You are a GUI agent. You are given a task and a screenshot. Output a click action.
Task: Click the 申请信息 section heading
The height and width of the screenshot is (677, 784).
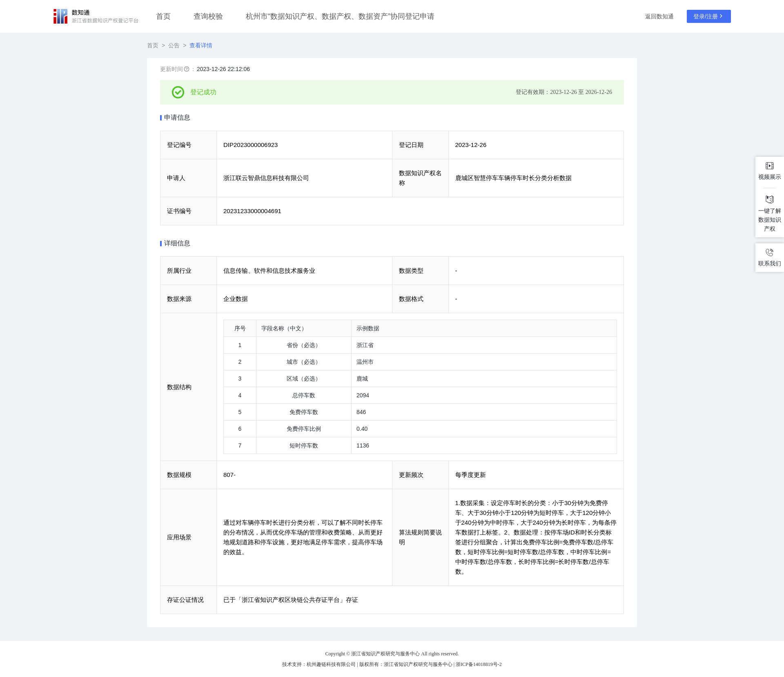coord(177,118)
